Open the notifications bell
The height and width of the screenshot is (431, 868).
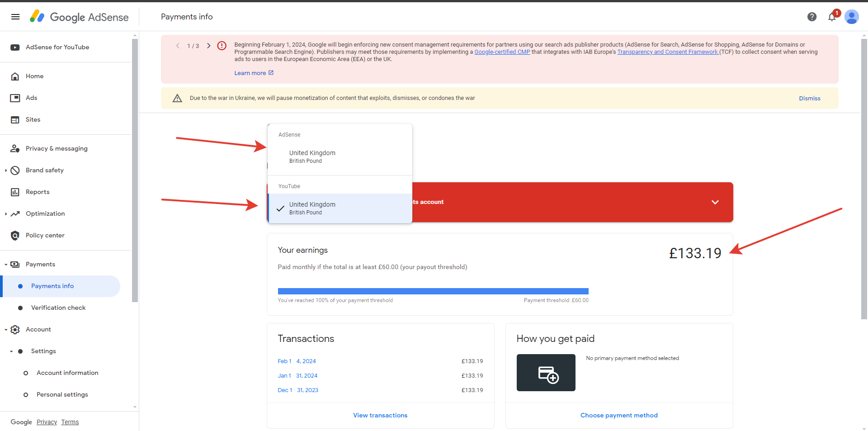click(832, 17)
